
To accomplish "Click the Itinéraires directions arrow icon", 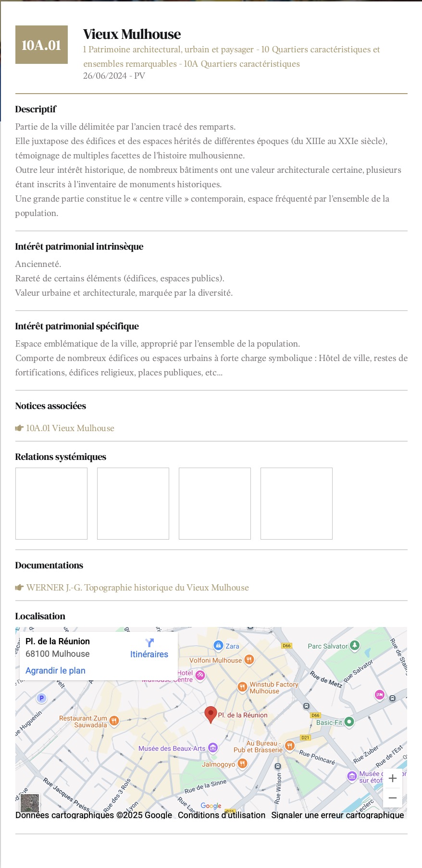I will coord(149,642).
